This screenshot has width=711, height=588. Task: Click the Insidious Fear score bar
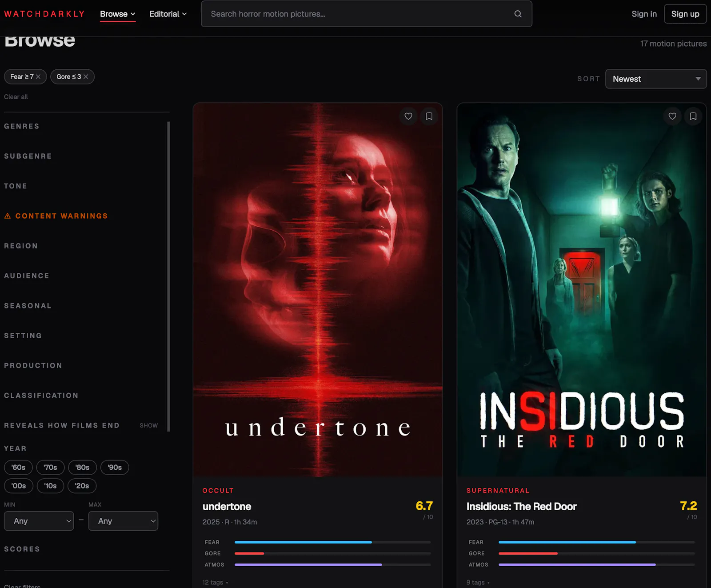coord(596,542)
